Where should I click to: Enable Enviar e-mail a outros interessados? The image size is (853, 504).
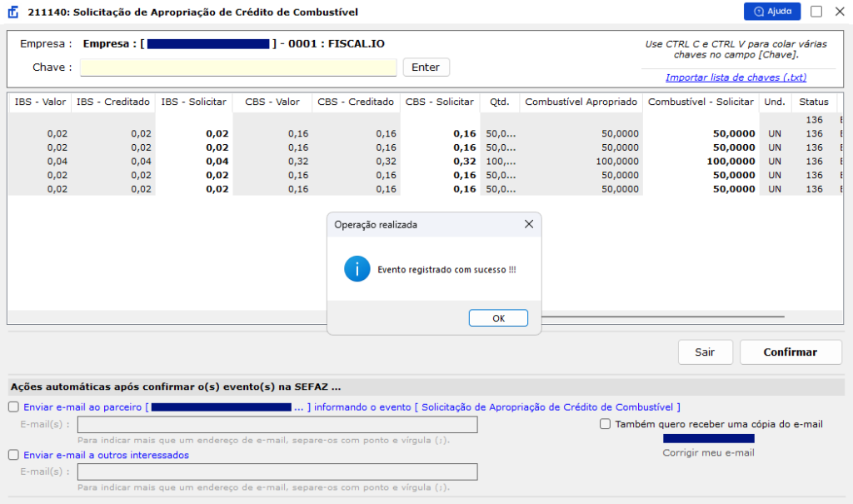(x=13, y=455)
